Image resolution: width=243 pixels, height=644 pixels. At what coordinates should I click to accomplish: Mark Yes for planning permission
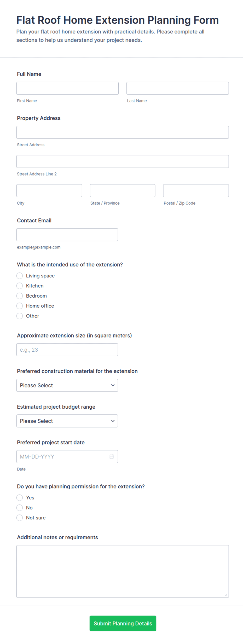click(20, 497)
